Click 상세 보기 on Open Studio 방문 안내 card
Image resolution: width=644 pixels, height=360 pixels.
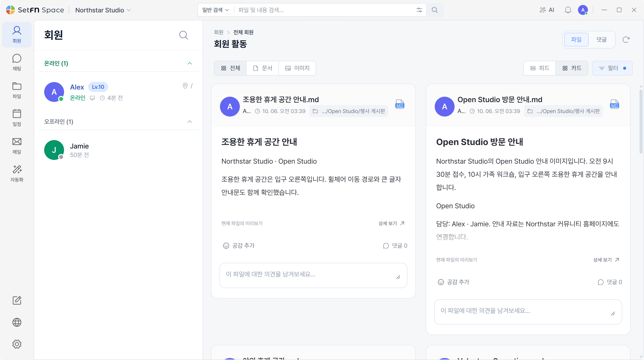click(x=606, y=260)
